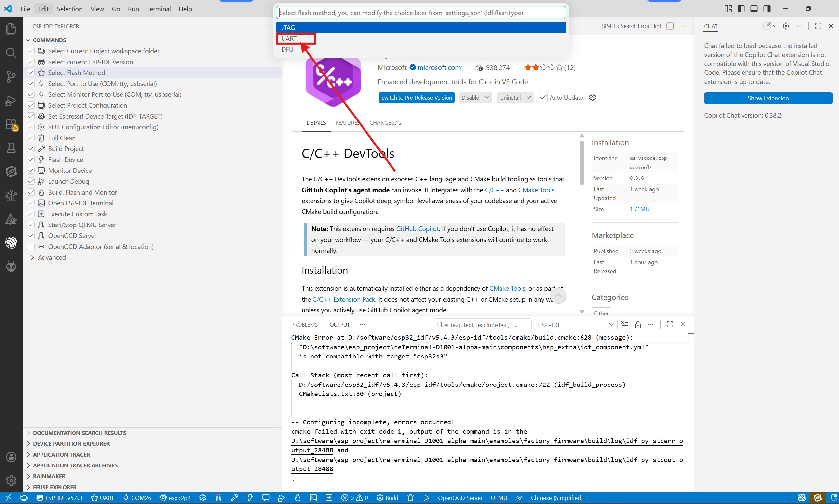Open the ESP-IDF output channel dropdown

coord(576,325)
